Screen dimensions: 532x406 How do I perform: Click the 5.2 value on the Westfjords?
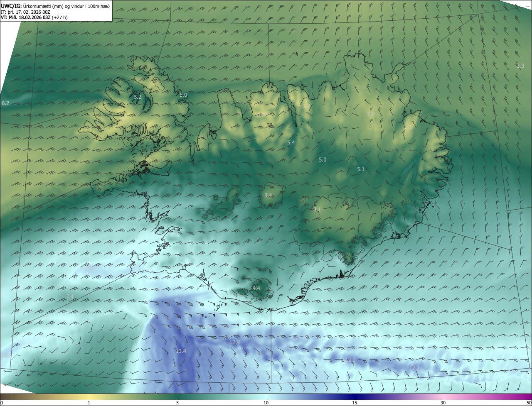pos(138,97)
